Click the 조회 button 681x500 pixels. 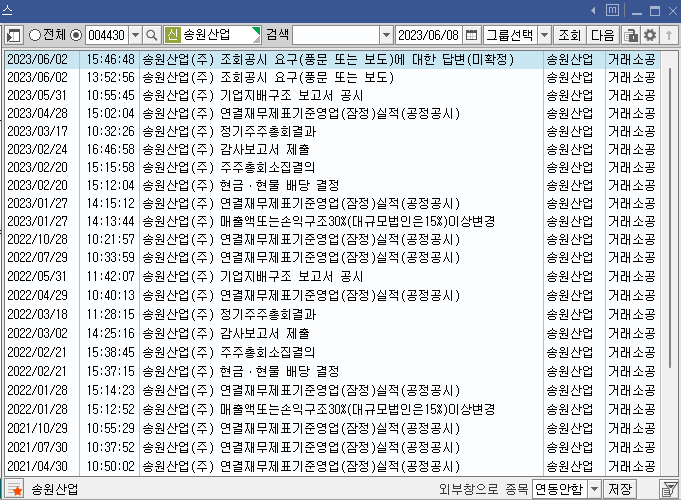pyautogui.click(x=569, y=35)
